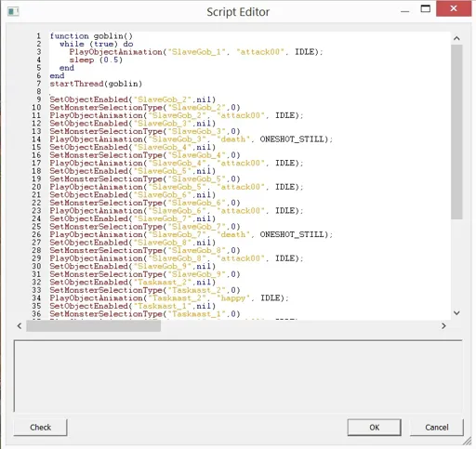This screenshot has height=449, width=476.
Task: Click the horizontal scrollbar thumb
Action: [93, 326]
